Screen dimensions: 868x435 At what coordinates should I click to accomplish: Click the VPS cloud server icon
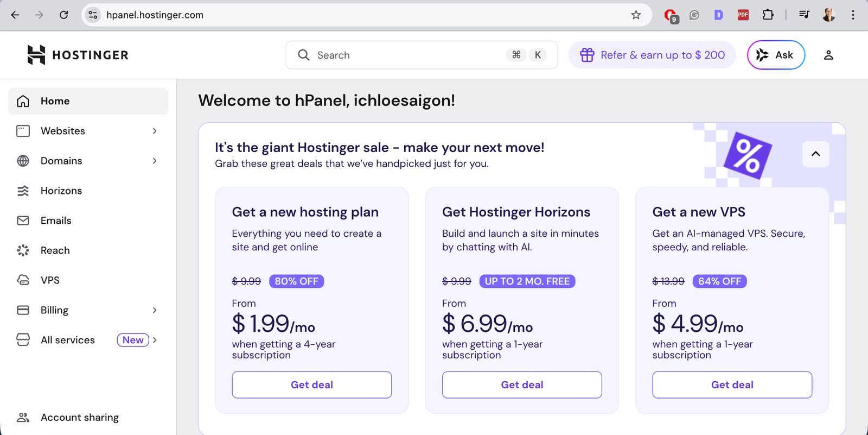point(23,280)
